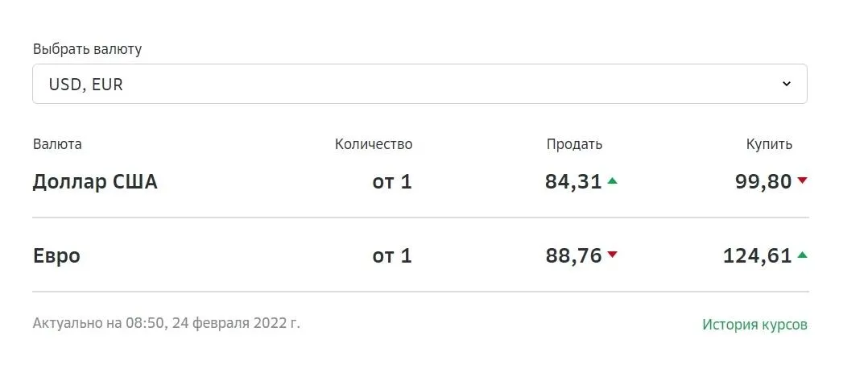Click the Актуально на 08:50 timestamp text
The image size is (868, 373).
point(166,323)
